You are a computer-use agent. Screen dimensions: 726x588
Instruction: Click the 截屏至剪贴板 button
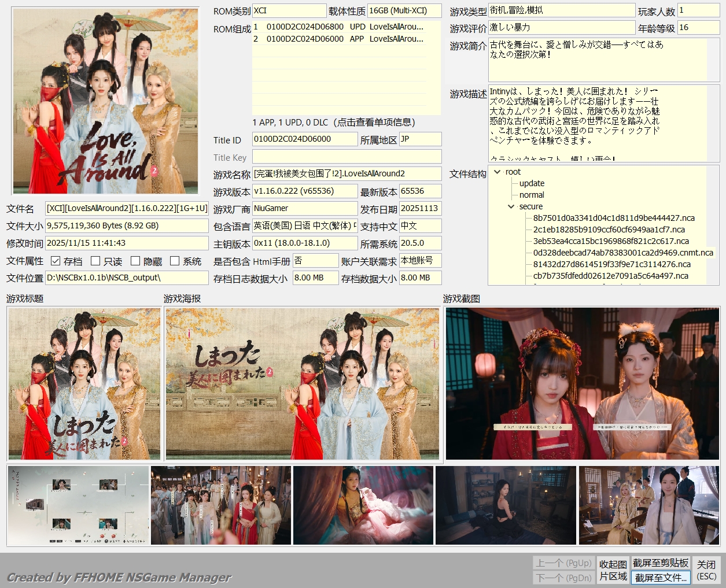click(661, 563)
